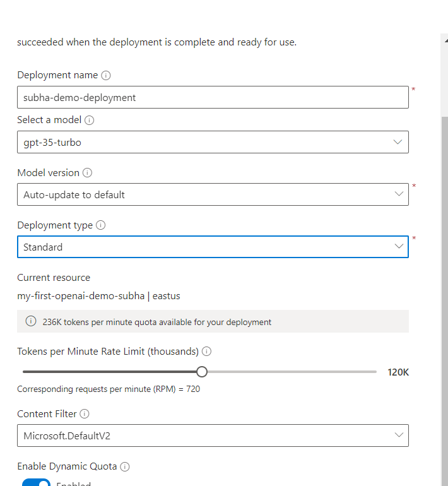
Task: Expand the Microsoft.DefaultV2 content filter dropdown
Action: 213,436
